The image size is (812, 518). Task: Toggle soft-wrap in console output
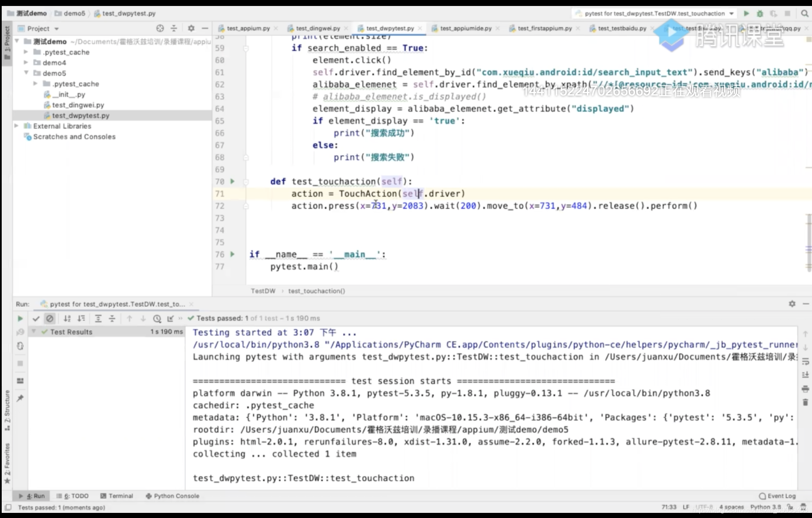click(x=806, y=361)
